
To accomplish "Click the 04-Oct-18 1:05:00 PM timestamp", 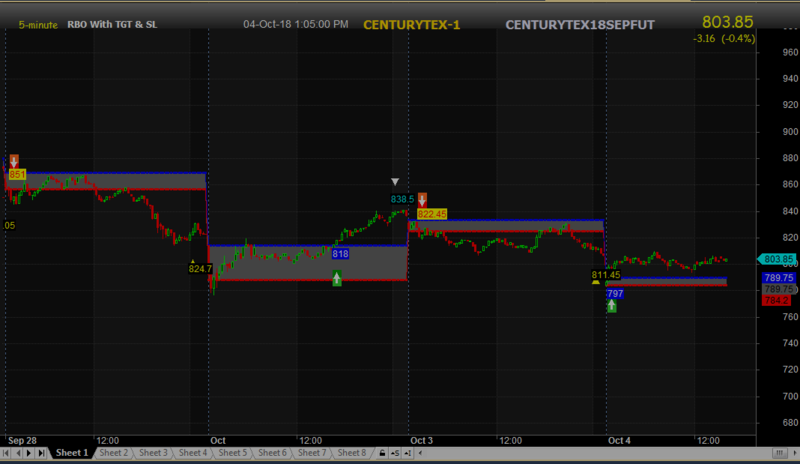I will (x=296, y=24).
